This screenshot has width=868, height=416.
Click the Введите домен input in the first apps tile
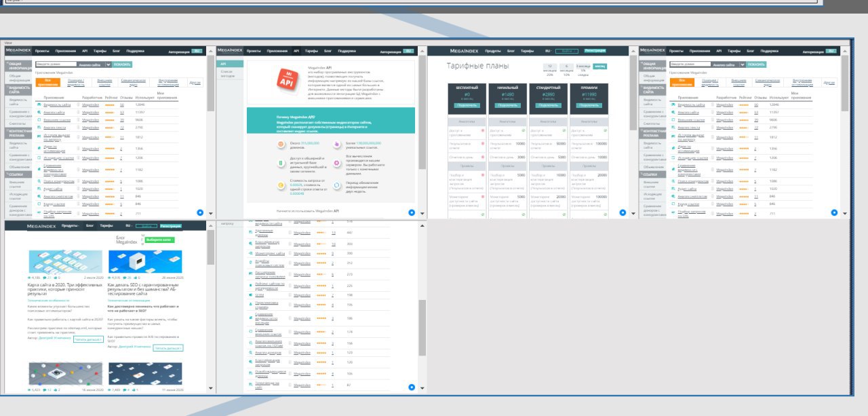[x=55, y=64]
